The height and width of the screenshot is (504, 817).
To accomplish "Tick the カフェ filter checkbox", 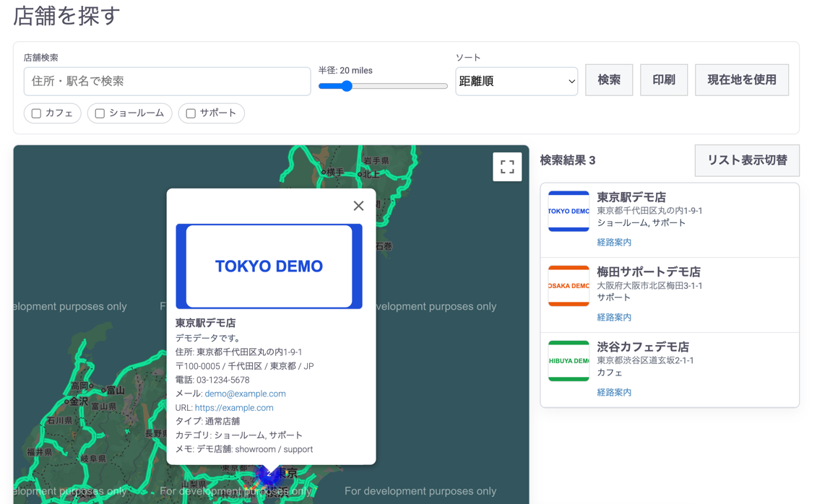I will (x=36, y=113).
